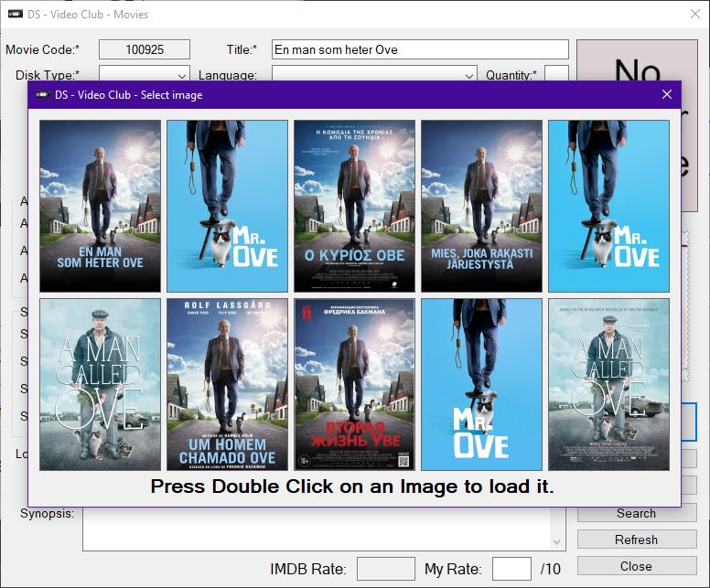710x588 pixels.
Task: Click the 'Press Double Click on an Image' instruction text
Action: pyautogui.click(x=352, y=486)
